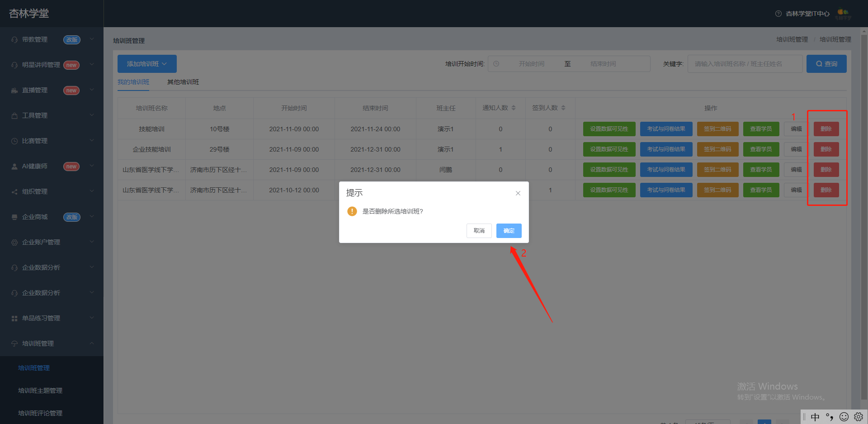Expand the 单品练习管理 menu chevron

click(92, 318)
